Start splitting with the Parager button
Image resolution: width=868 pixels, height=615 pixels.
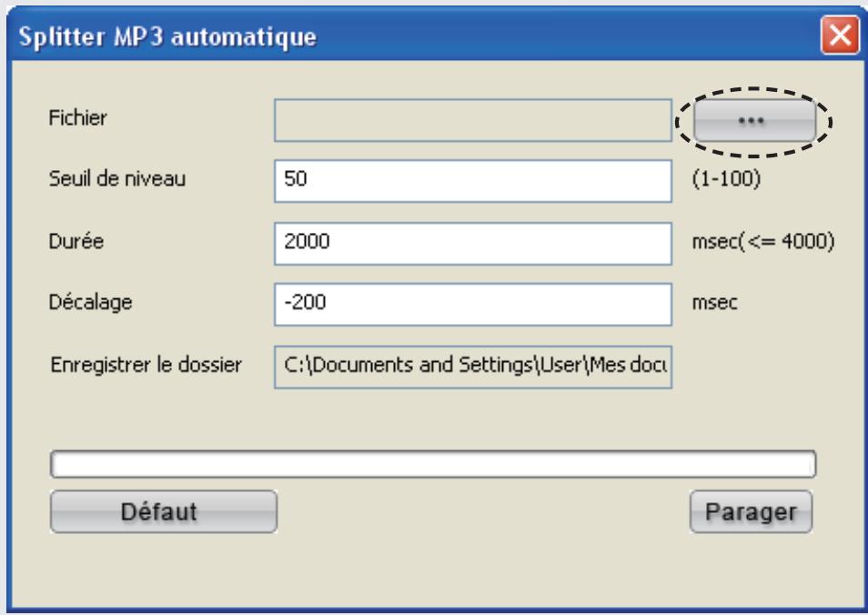(752, 511)
